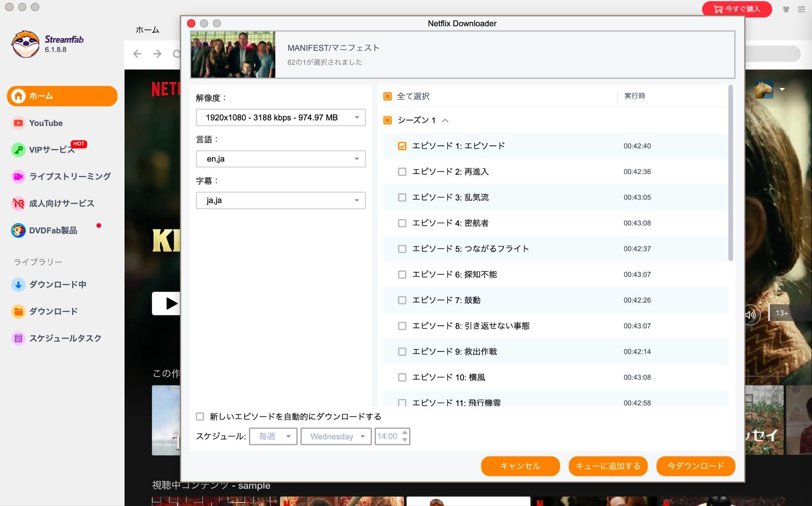Click the shirt skin icon in title bar

coord(786,9)
